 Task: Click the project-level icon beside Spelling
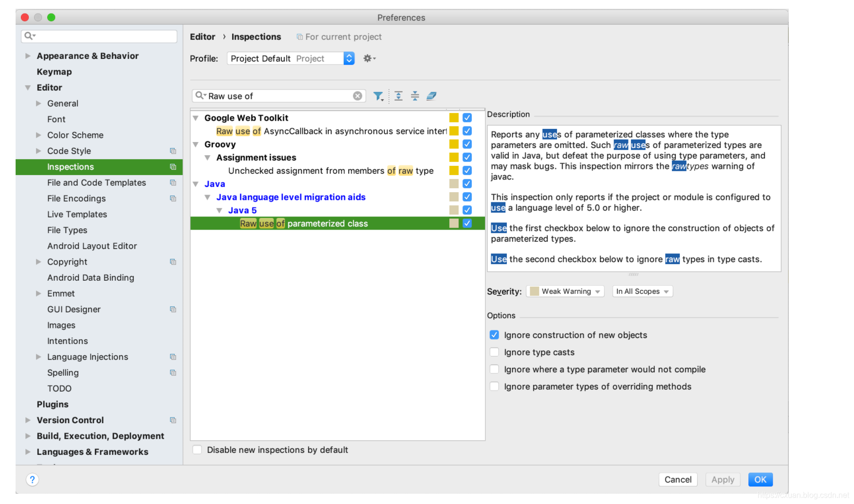point(173,373)
